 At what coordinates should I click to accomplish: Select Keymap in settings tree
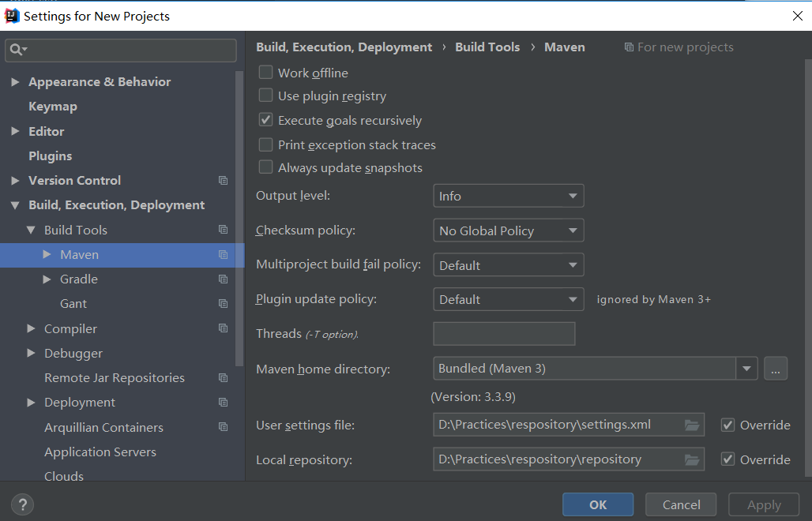point(53,107)
